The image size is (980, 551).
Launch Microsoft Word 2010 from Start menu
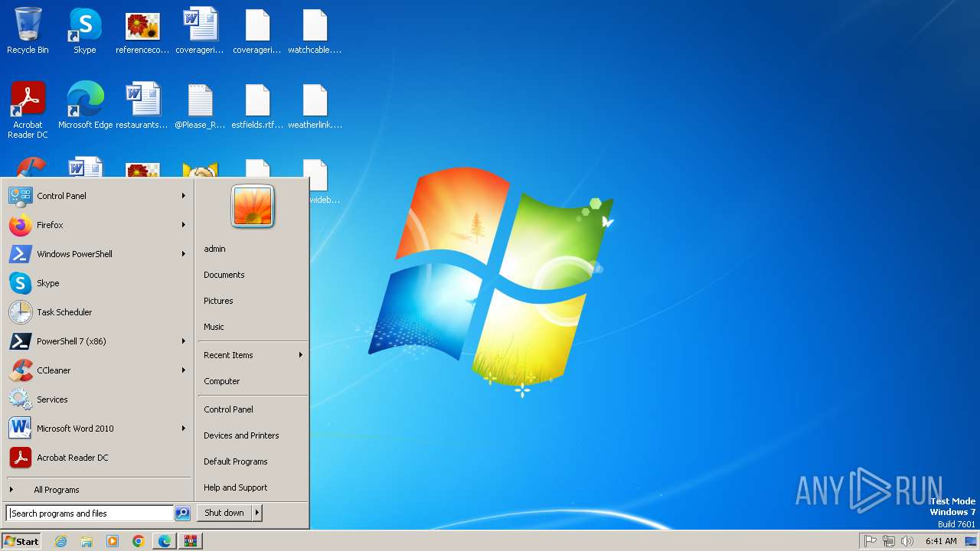98,429
